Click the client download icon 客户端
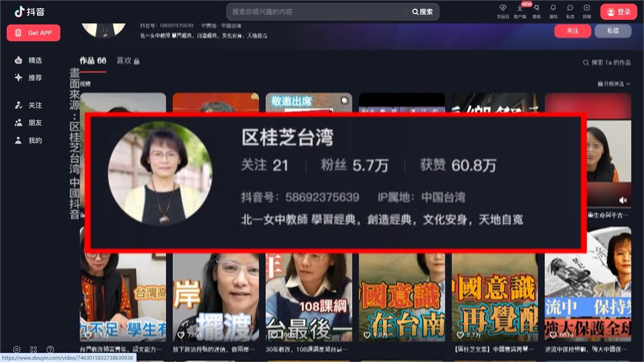Viewport: 644px width, 362px height. 519,11
